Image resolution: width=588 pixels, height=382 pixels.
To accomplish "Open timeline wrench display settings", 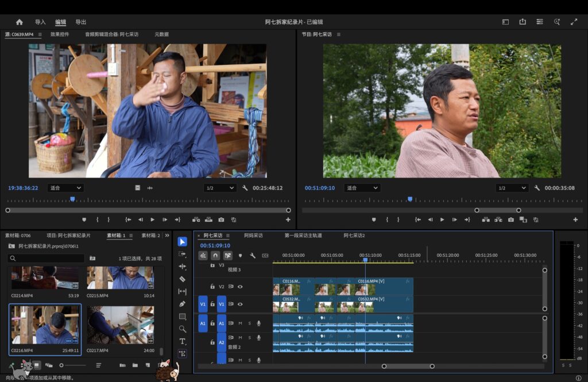I will pyautogui.click(x=253, y=256).
